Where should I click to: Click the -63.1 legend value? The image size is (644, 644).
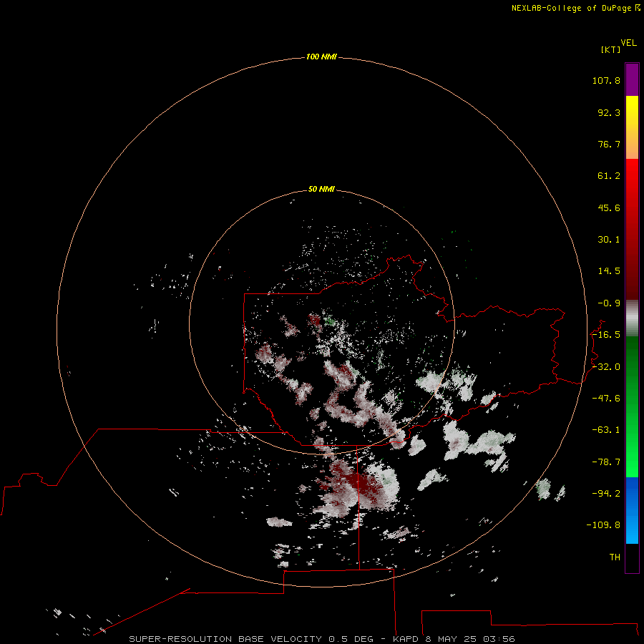coord(606,430)
